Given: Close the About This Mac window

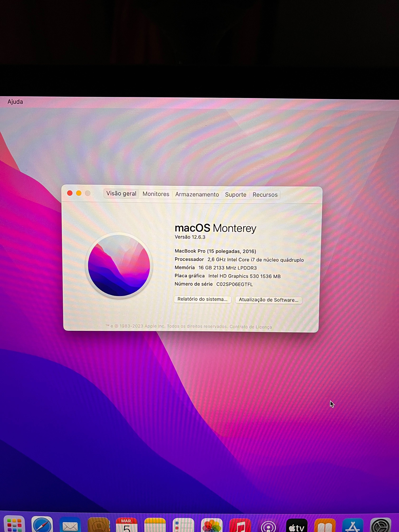Looking at the screenshot, I should click(70, 193).
